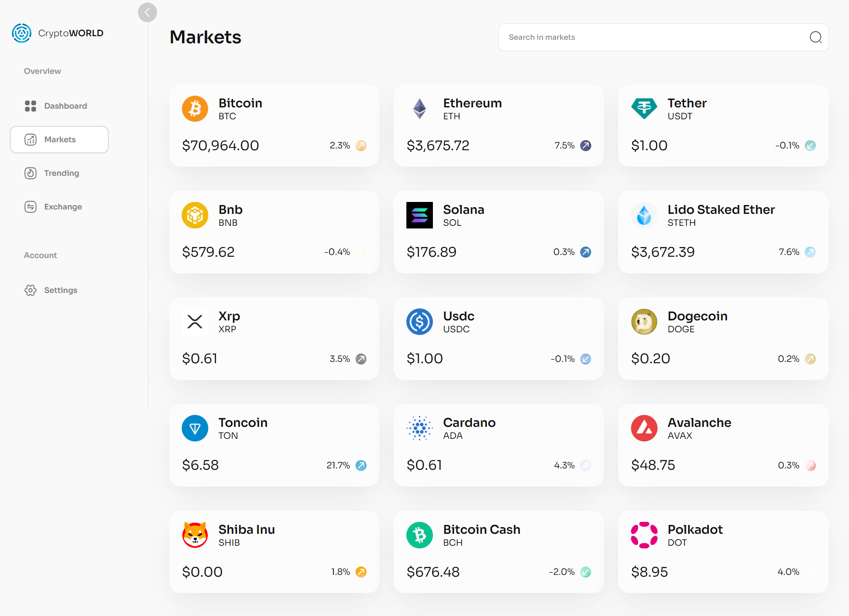Click the SHIB ticker symbol
This screenshot has width=849, height=616.
(229, 543)
